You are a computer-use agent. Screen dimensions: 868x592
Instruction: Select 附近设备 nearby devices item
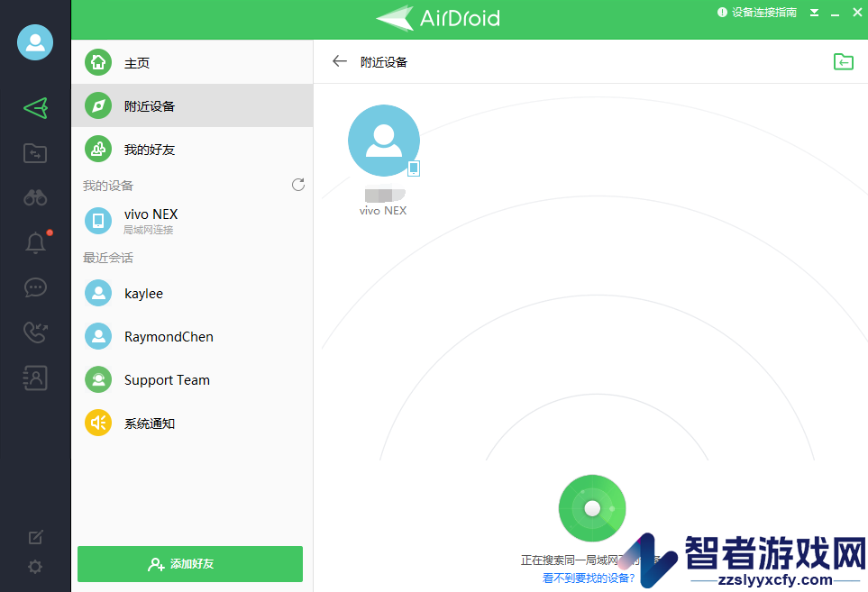click(192, 105)
